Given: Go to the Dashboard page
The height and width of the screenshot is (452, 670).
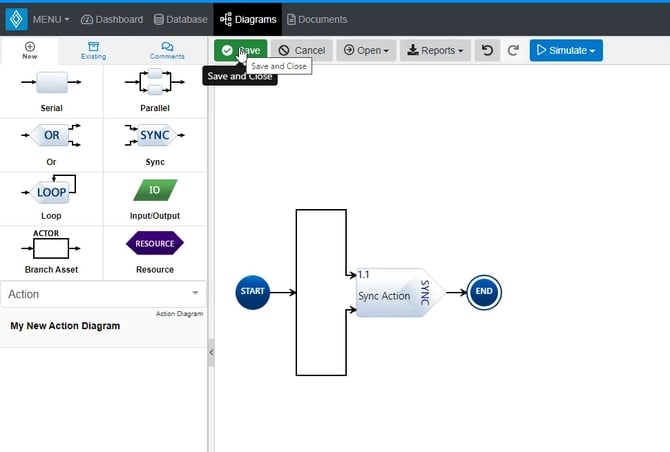Looking at the screenshot, I should tap(112, 20).
